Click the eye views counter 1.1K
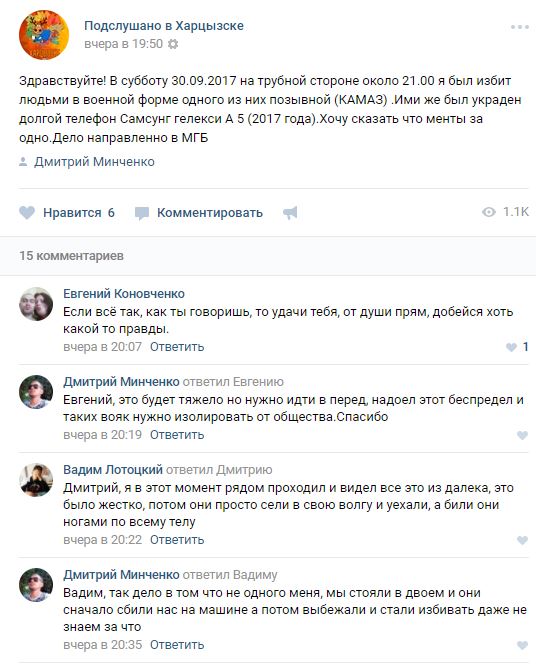536x669 pixels. tap(505, 212)
